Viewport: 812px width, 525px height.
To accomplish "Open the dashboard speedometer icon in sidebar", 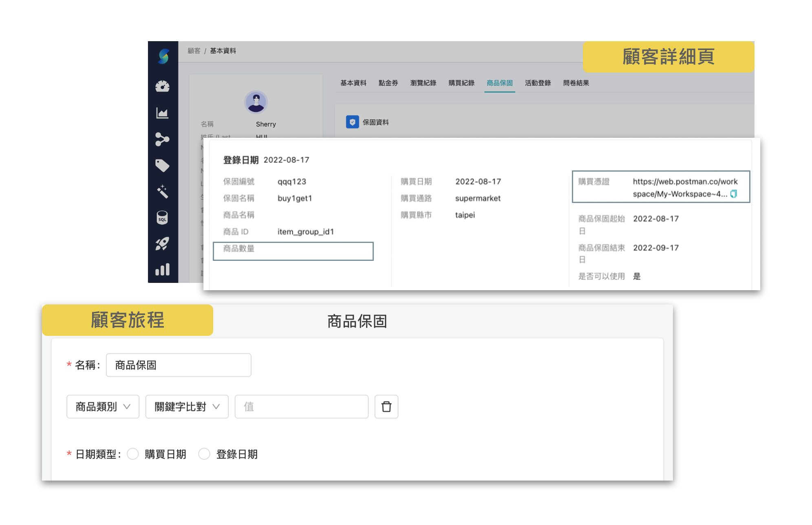I will click(x=163, y=86).
